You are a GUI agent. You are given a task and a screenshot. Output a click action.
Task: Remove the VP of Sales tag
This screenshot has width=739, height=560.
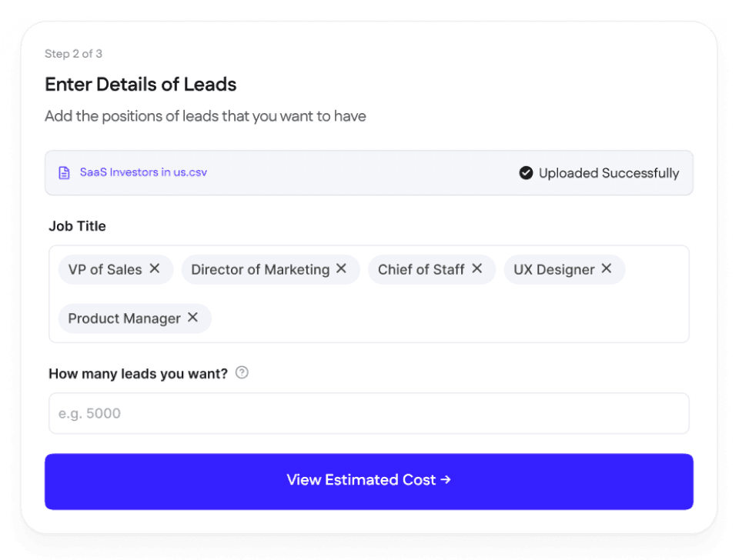155,268
